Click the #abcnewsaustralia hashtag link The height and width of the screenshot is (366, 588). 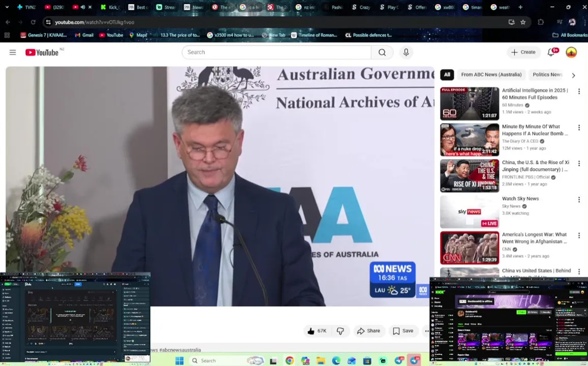click(180, 350)
